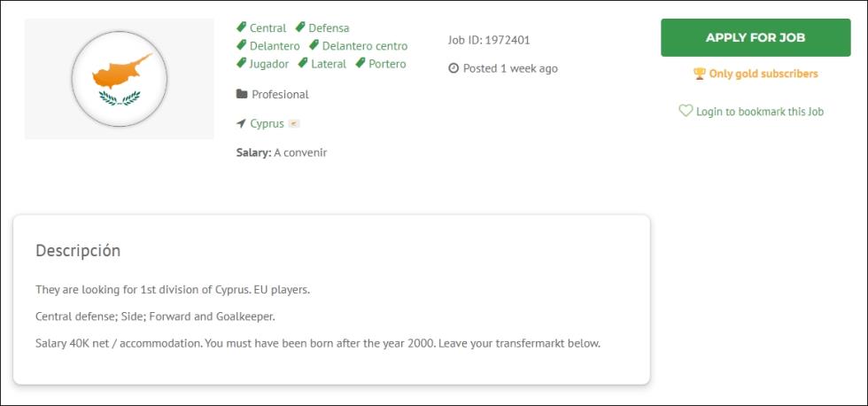Click the tag icon before Portero
Image resolution: width=868 pixels, height=406 pixels.
(360, 63)
